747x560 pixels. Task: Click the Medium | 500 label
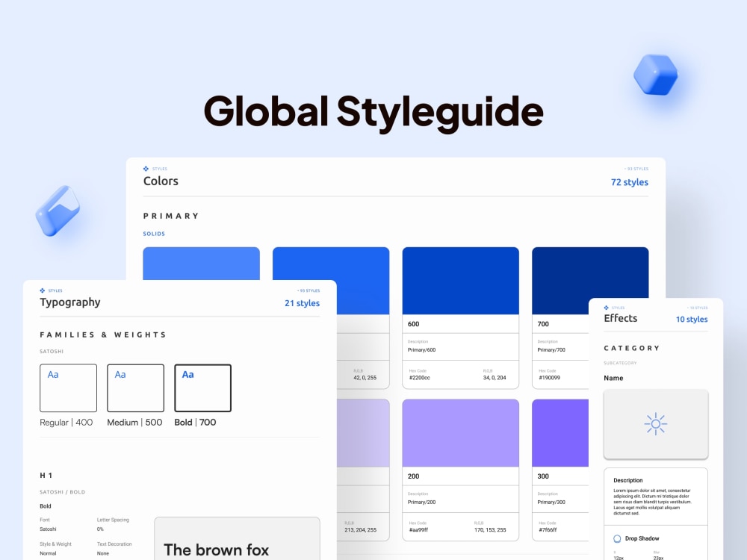(x=134, y=423)
